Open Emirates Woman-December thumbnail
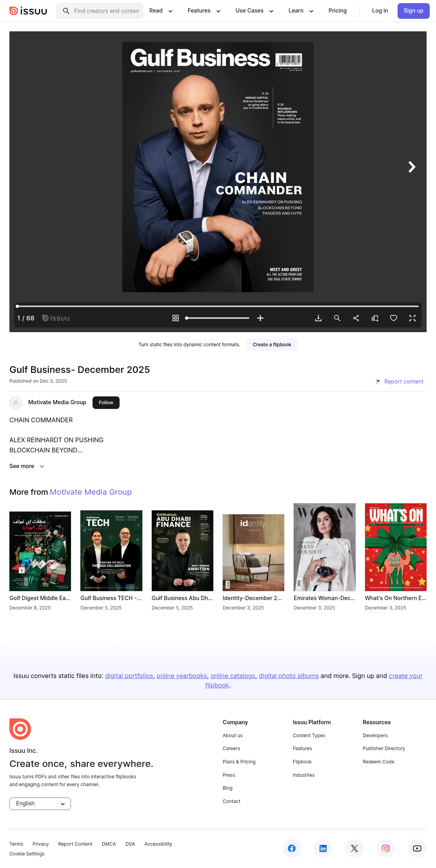 [x=325, y=547]
